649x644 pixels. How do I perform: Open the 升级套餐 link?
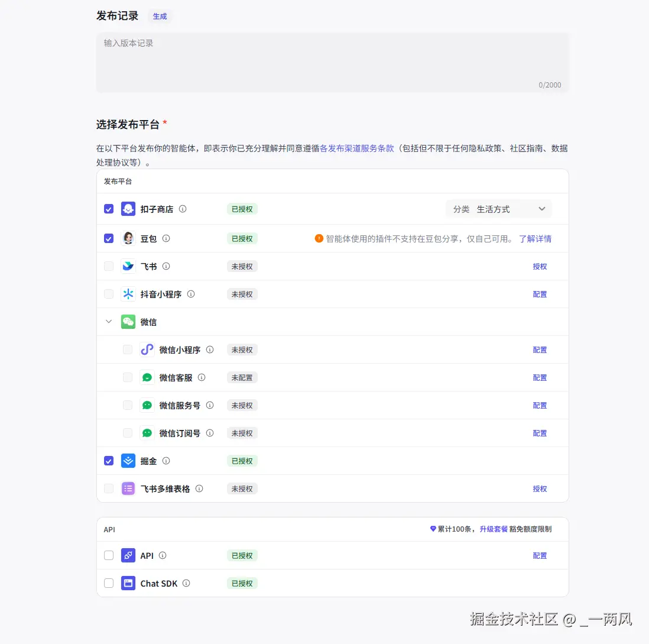click(494, 529)
